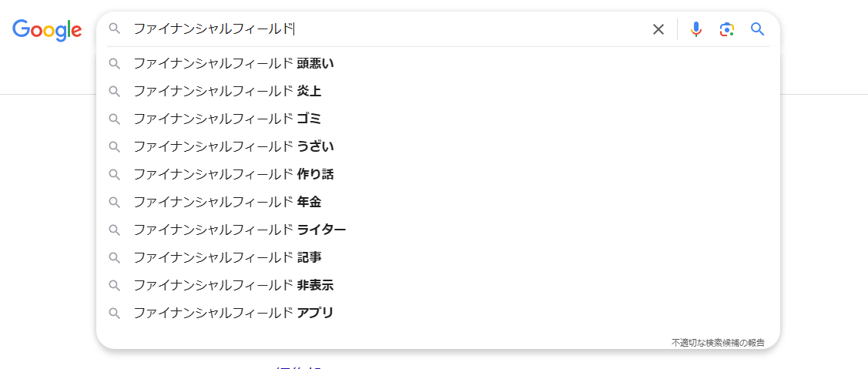Choose the ゴミ autocomplete suggestion

pos(227,119)
